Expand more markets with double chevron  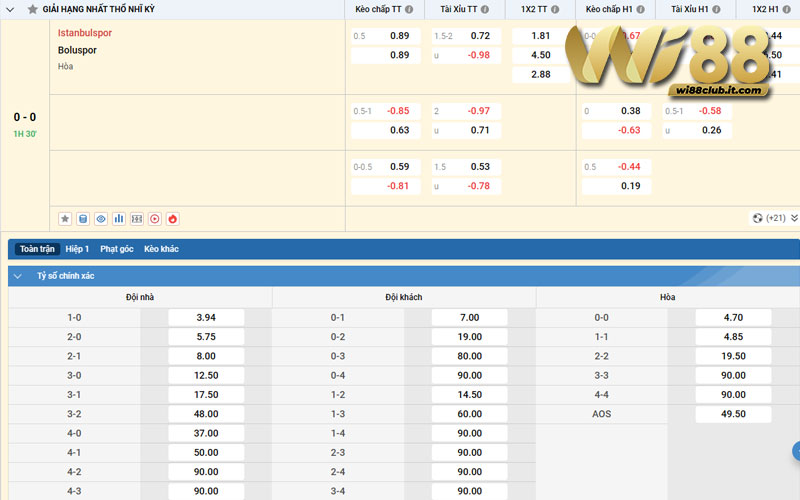tap(794, 218)
